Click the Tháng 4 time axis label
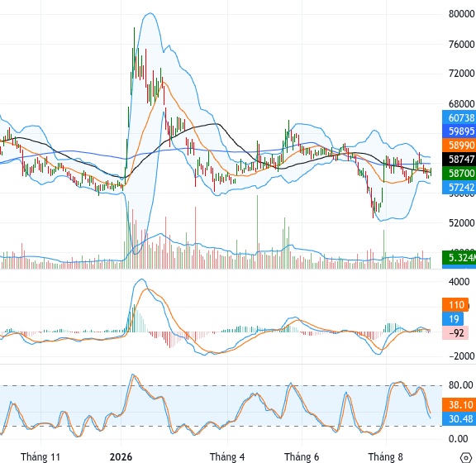476x463 pixels. tap(227, 457)
